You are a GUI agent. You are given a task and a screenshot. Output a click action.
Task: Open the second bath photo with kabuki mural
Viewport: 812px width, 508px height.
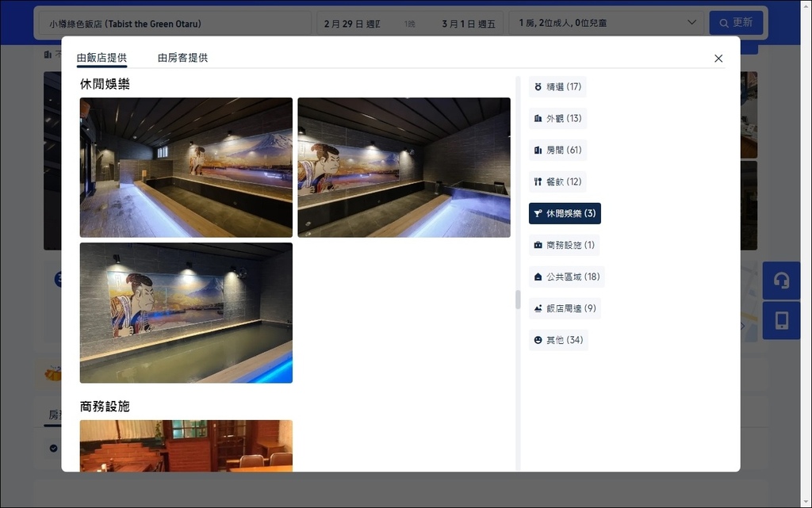404,167
